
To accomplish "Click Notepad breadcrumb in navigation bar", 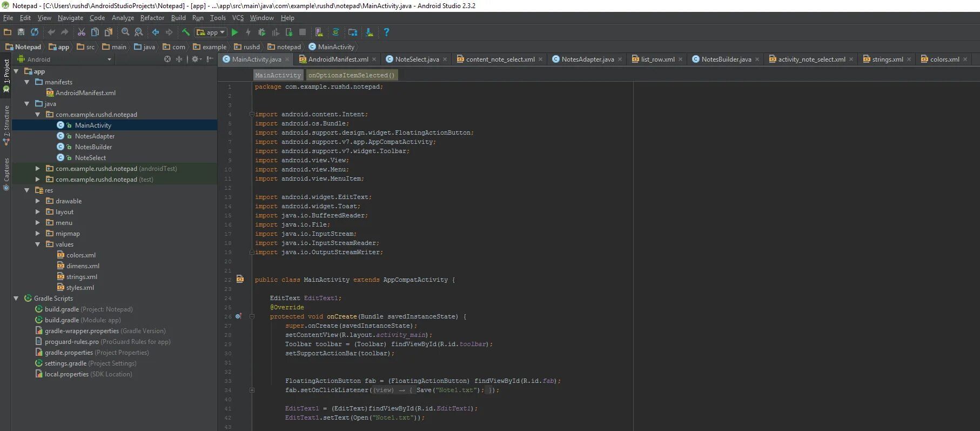I will point(23,47).
